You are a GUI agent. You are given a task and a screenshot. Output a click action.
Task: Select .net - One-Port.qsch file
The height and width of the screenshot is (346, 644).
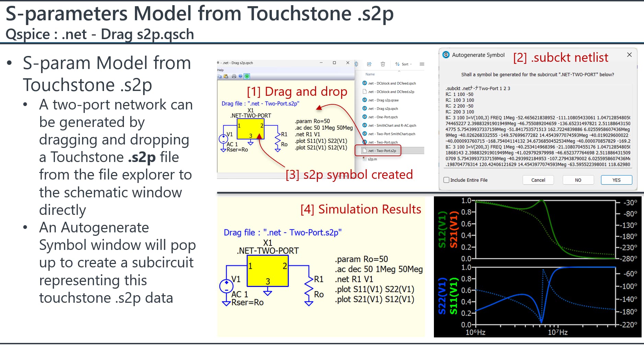click(x=382, y=117)
